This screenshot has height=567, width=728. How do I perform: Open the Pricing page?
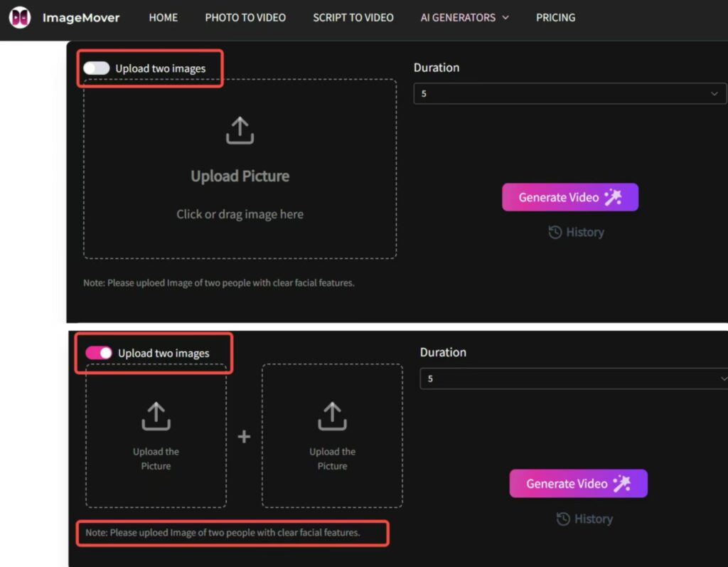(555, 18)
